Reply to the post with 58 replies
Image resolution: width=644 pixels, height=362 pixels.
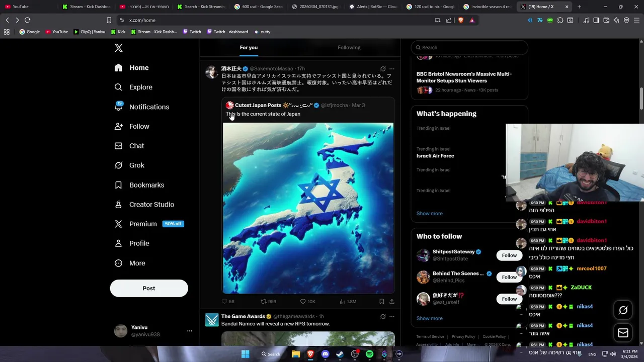(228, 302)
